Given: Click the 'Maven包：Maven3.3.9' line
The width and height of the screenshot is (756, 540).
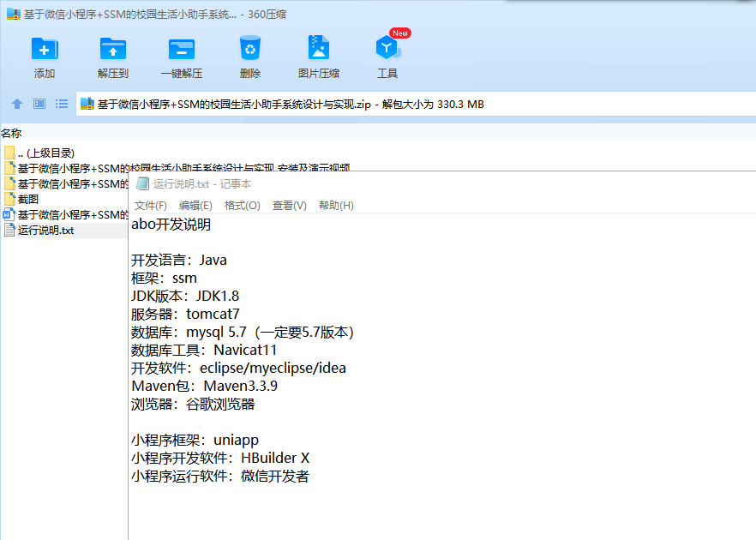Looking at the screenshot, I should (204, 387).
